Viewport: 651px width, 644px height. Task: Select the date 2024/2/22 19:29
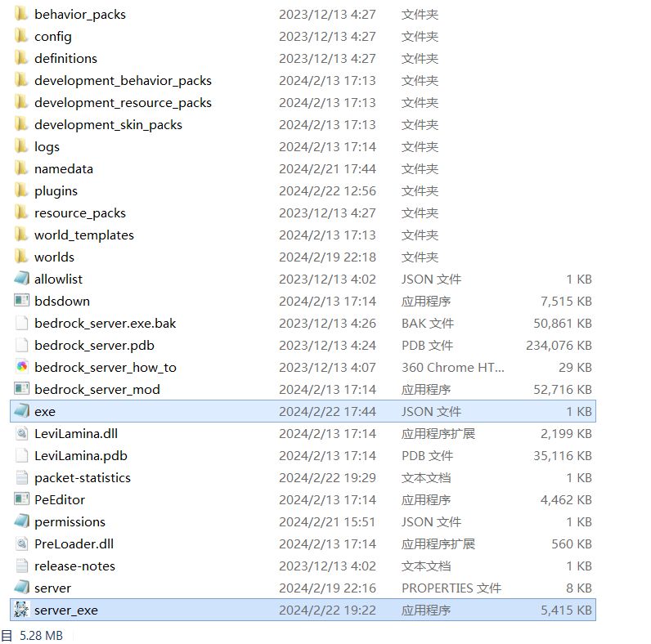[x=327, y=477]
